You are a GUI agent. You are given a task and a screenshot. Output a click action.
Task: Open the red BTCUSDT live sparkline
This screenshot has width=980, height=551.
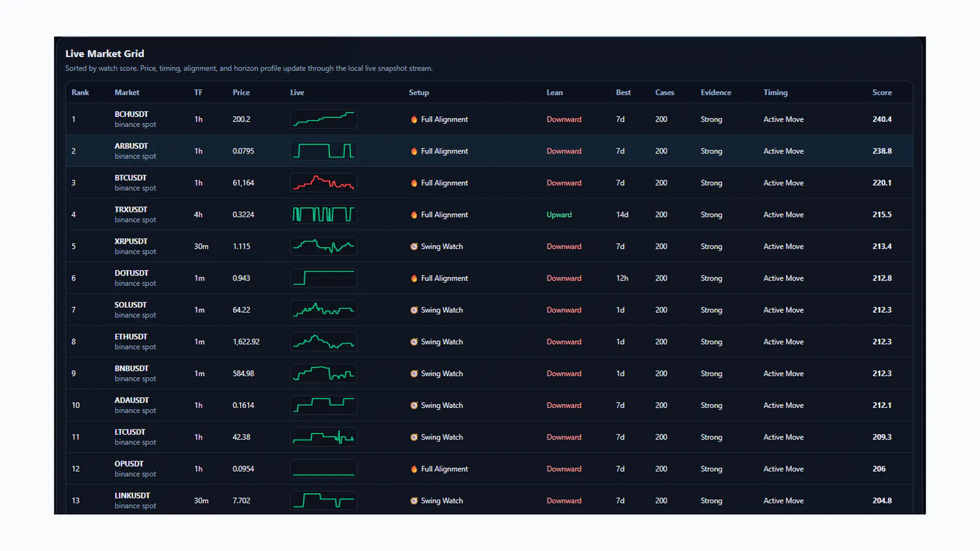[x=323, y=183]
